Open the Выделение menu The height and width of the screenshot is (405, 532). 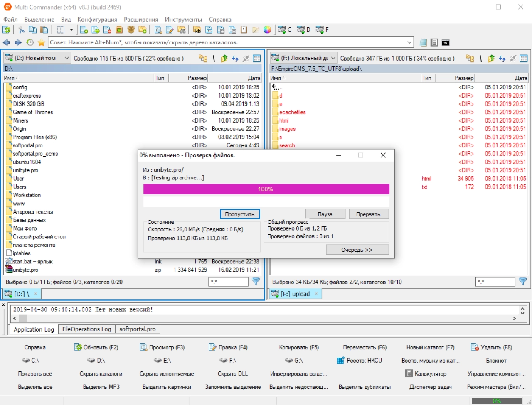[39, 20]
